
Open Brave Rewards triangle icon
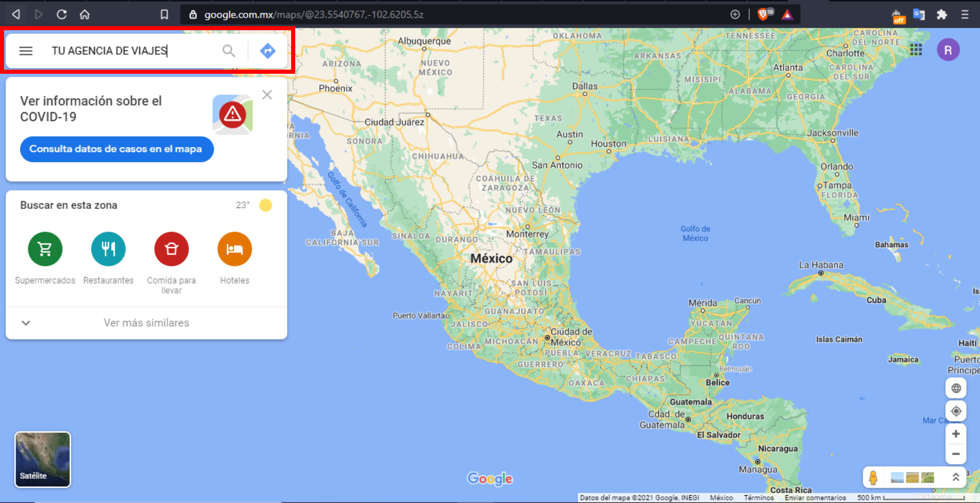[x=787, y=14]
